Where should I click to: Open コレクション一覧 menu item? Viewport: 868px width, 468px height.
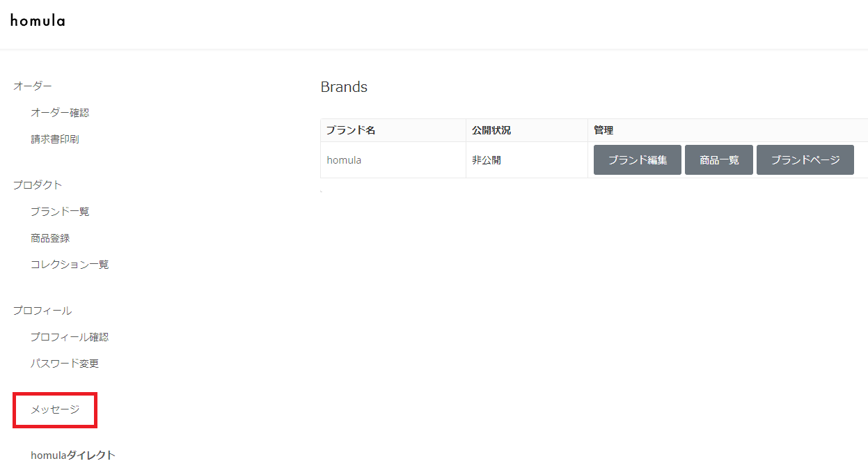(70, 265)
